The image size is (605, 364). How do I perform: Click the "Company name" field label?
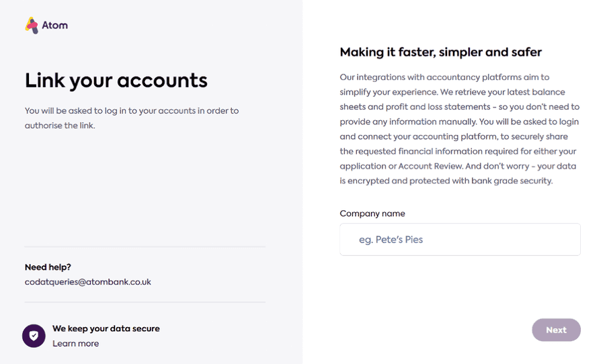point(372,214)
